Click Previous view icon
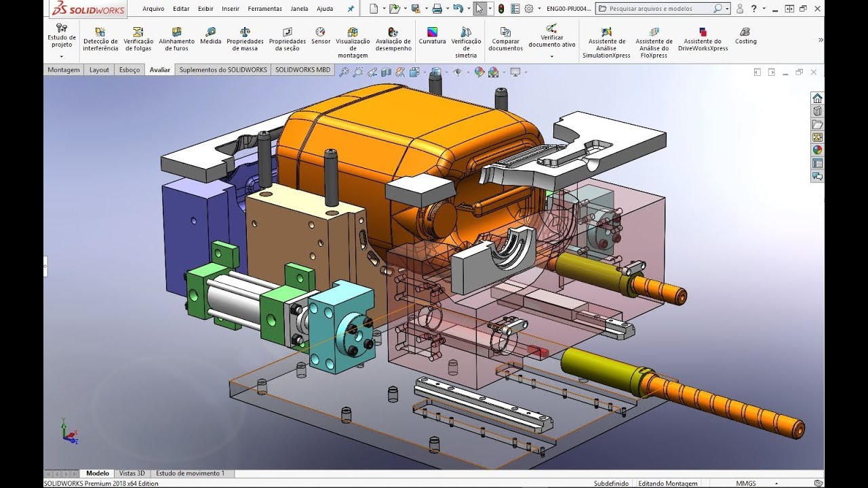Viewport: 868px width, 488px height. [372, 72]
